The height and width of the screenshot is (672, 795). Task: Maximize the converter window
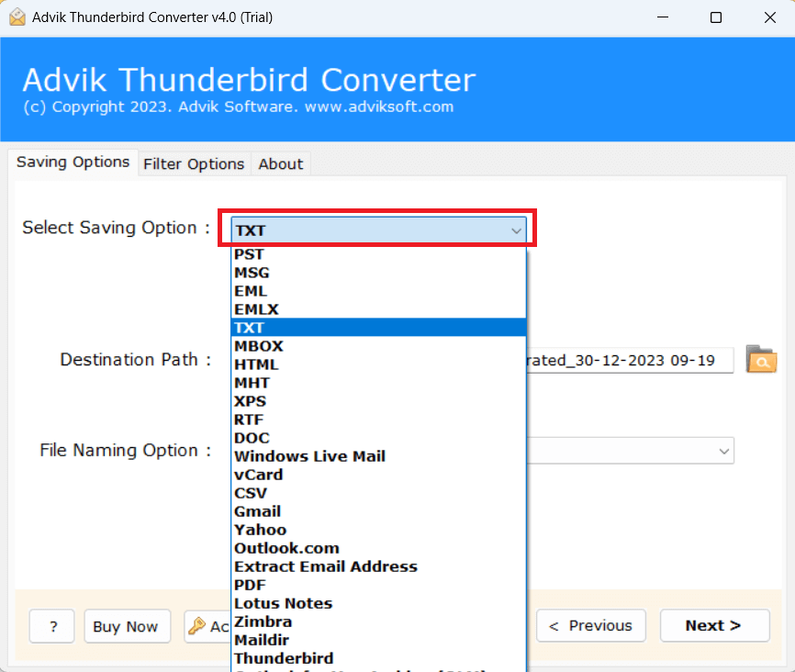[x=716, y=17]
